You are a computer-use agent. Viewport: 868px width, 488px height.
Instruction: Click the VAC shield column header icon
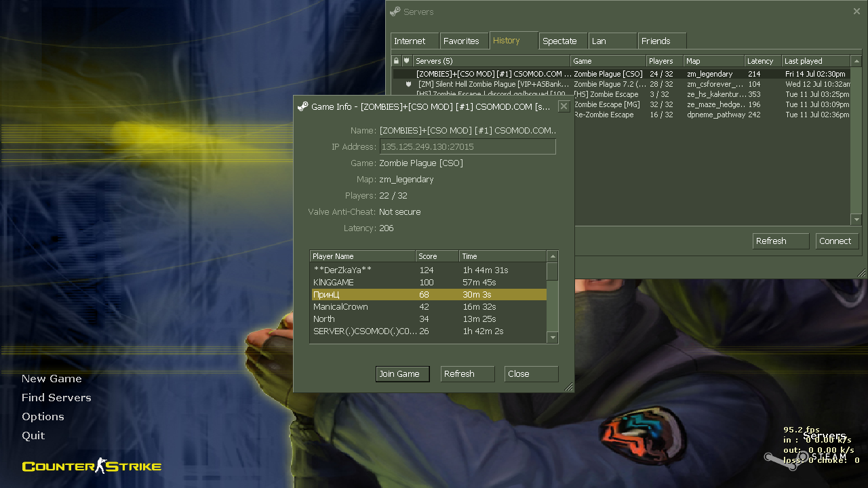coord(407,61)
